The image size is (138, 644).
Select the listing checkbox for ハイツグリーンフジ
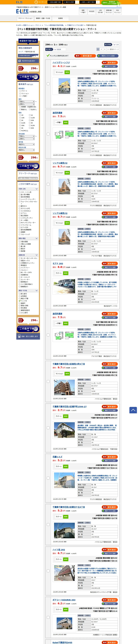(48, 84)
